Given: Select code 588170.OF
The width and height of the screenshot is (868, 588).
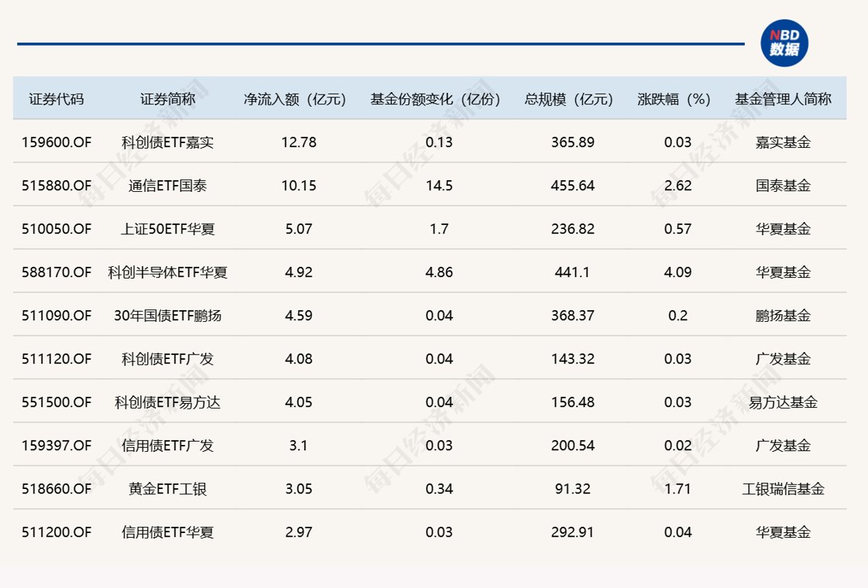Looking at the screenshot, I should 57,272.
